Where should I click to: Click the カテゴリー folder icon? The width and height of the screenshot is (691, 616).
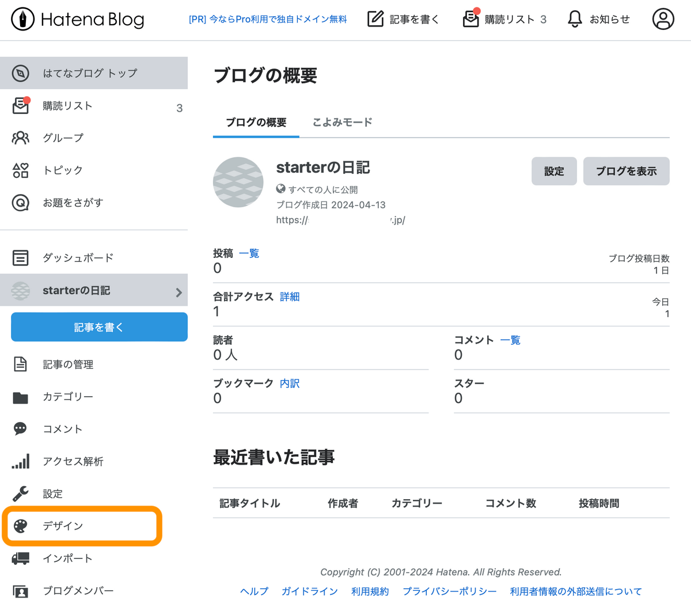point(21,397)
